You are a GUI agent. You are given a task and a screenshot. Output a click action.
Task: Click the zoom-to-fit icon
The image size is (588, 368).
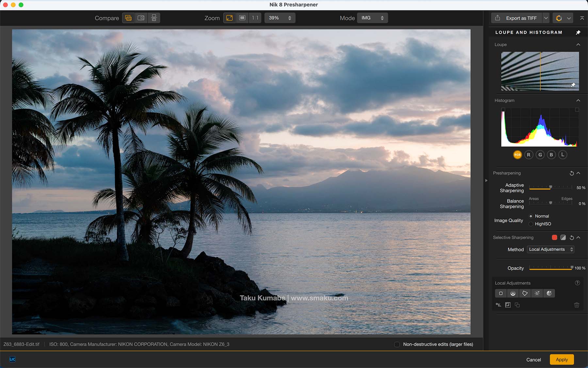(230, 18)
